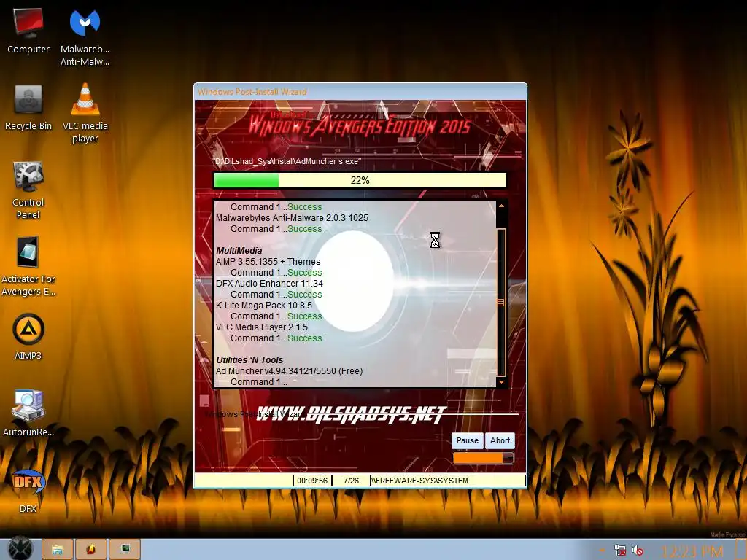The width and height of the screenshot is (747, 560).
Task: Select the Recycle Bin icon
Action: 28,108
